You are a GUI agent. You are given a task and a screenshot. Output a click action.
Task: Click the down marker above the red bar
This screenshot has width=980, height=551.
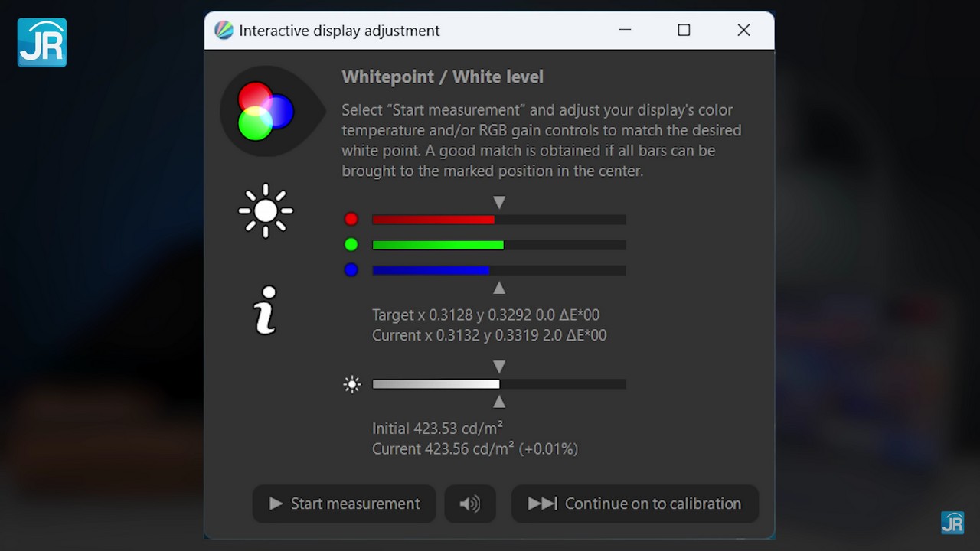pos(499,202)
